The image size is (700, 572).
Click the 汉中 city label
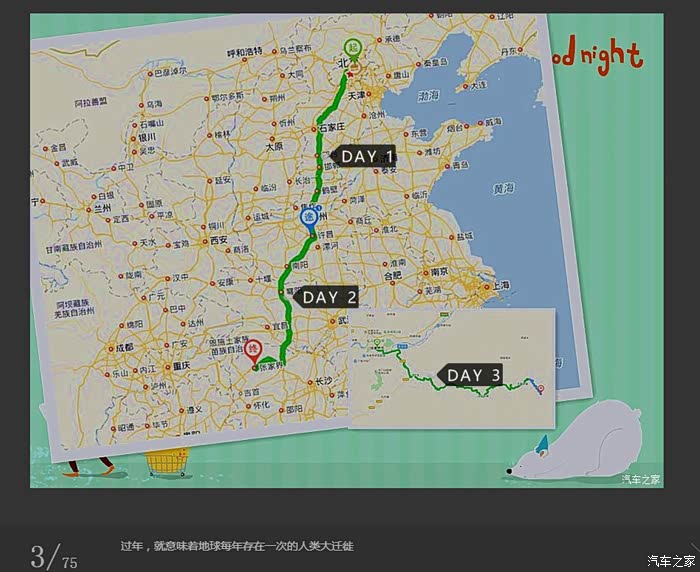[180, 277]
